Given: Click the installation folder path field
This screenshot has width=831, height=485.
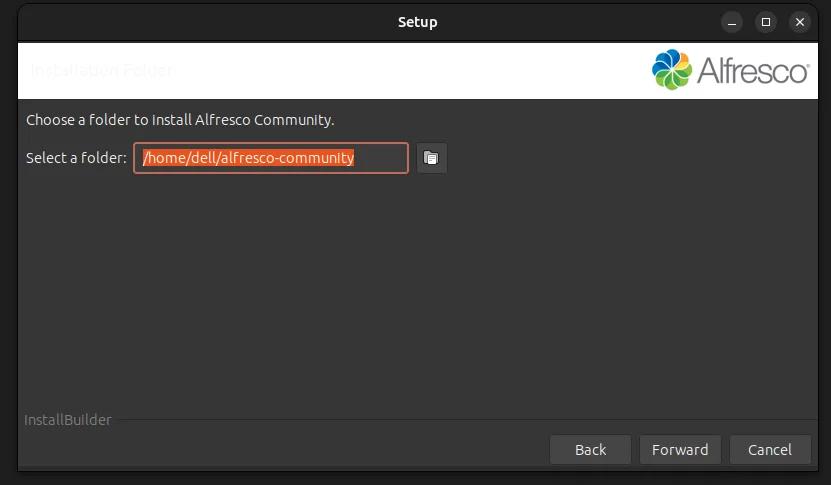Looking at the screenshot, I should pos(271,158).
